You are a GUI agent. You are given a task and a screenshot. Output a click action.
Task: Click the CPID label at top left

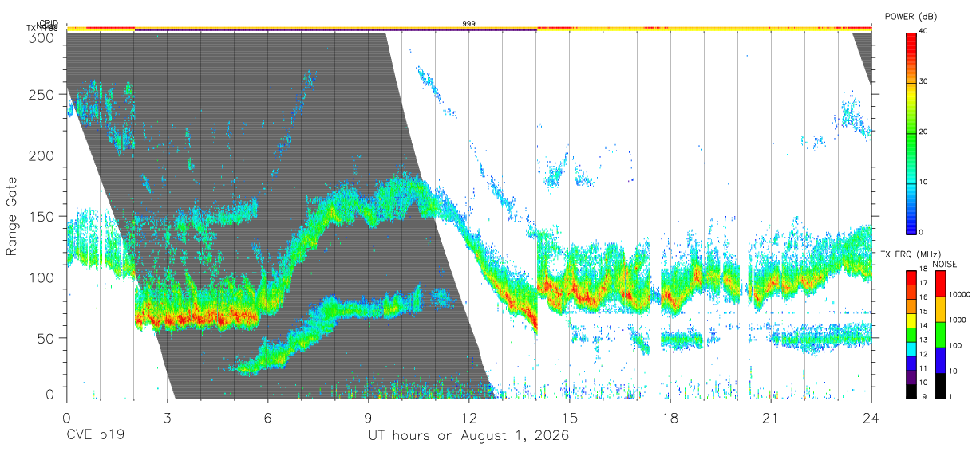pyautogui.click(x=49, y=22)
